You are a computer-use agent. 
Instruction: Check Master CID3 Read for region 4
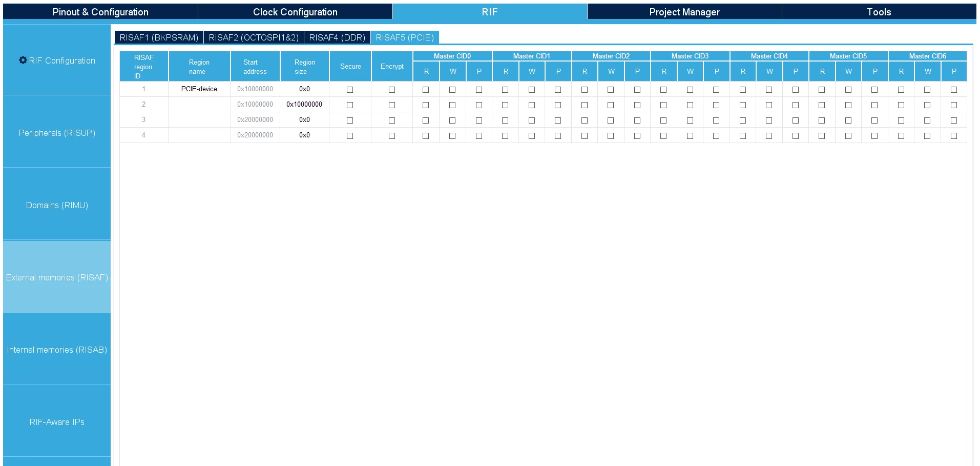point(663,136)
